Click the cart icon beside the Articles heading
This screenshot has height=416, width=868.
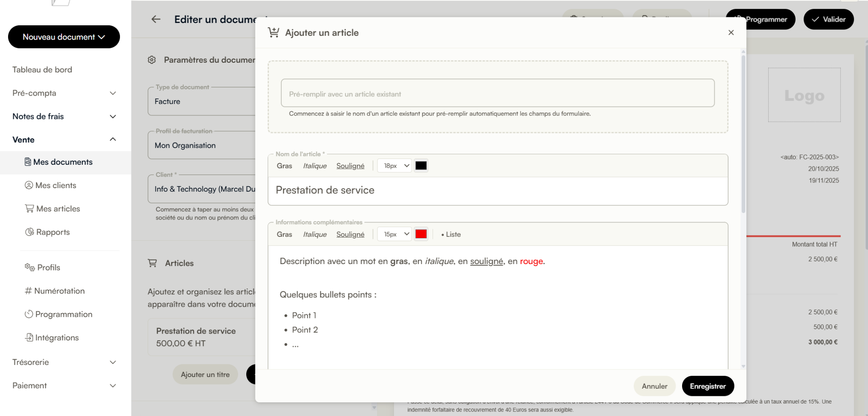[153, 263]
